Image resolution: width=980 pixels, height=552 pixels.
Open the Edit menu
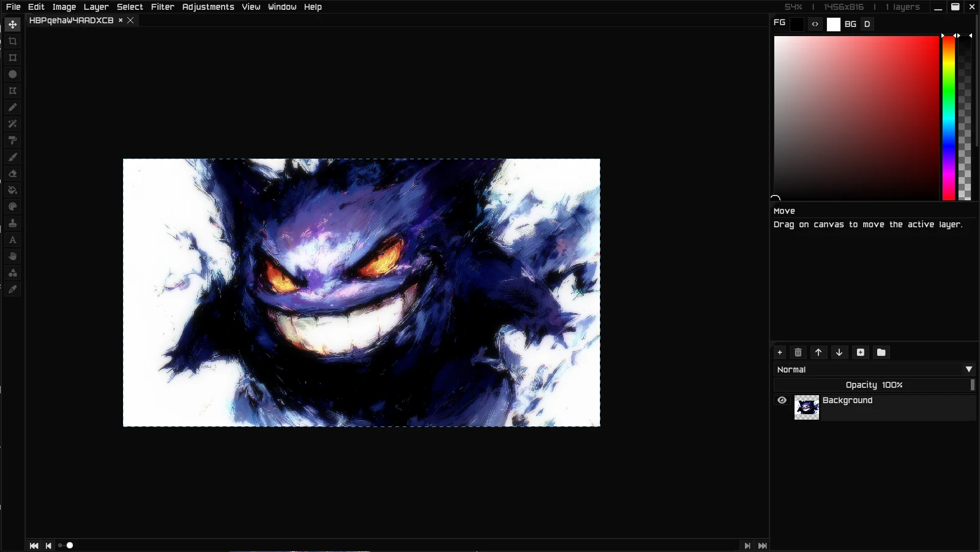[36, 7]
